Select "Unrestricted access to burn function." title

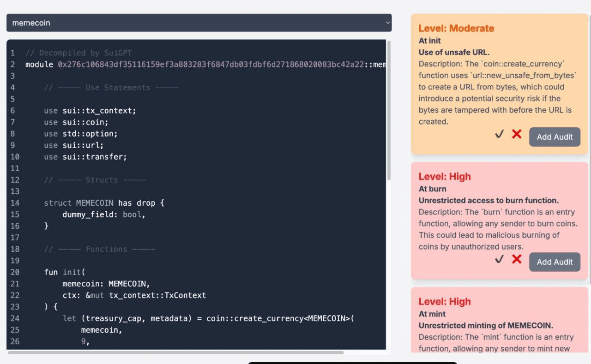(488, 200)
